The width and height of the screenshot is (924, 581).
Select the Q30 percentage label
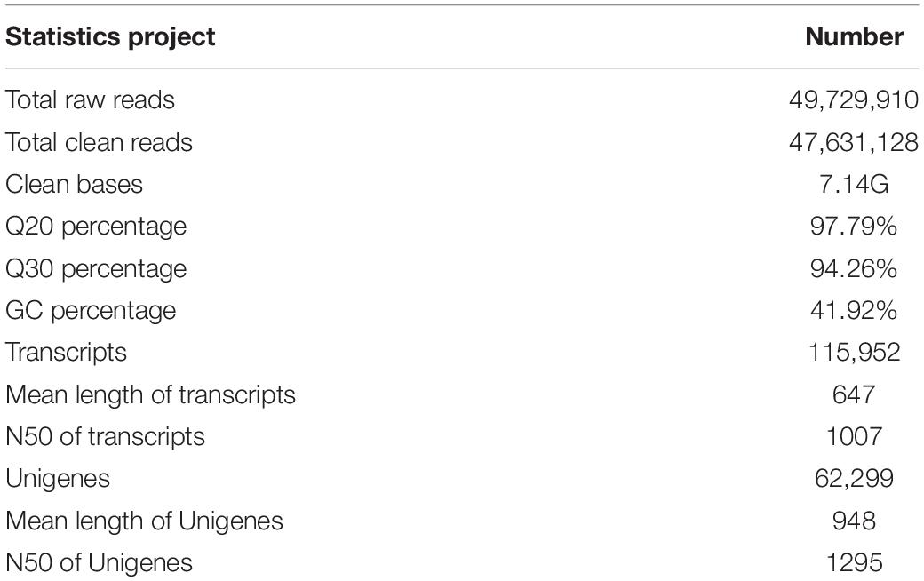coord(96,269)
